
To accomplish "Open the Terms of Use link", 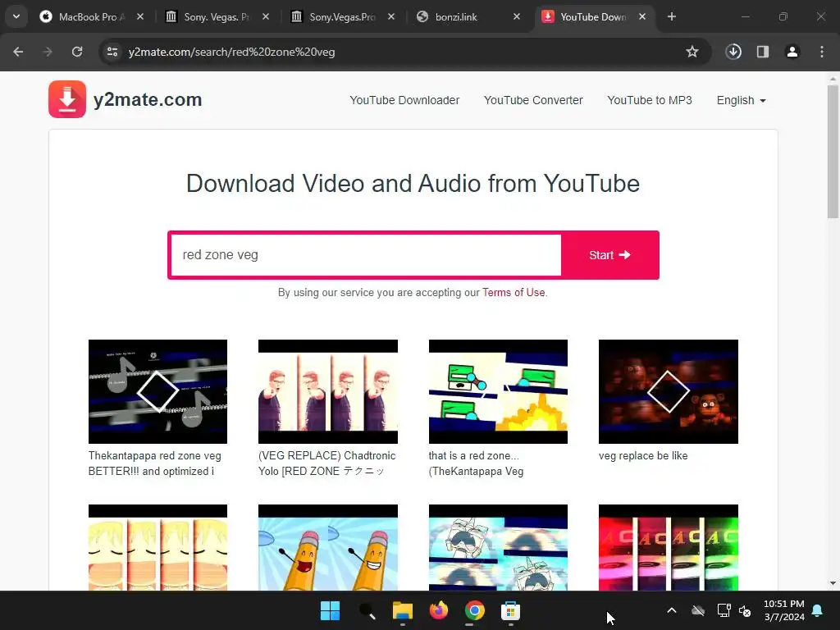I will 514,293.
